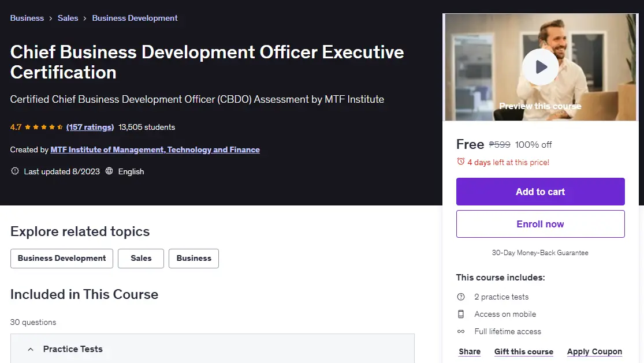
Task: Click the rating stars
Action: point(43,127)
